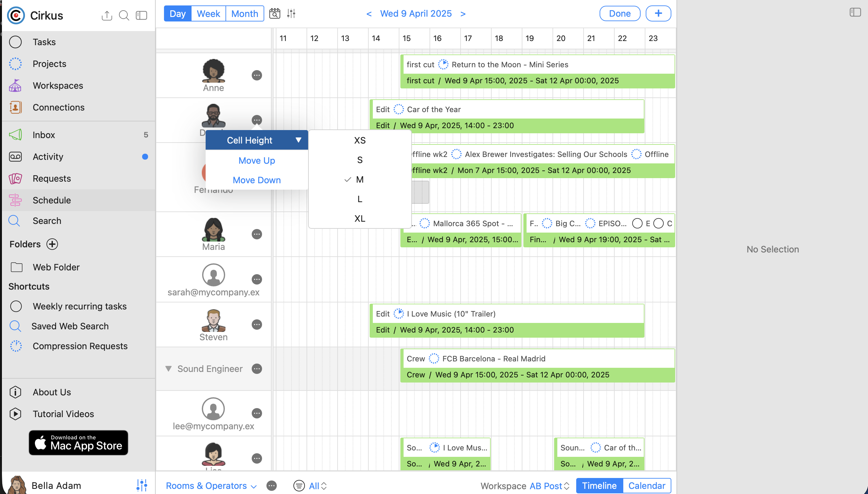Switch to the Week view tab
The width and height of the screenshot is (868, 494).
pyautogui.click(x=208, y=13)
